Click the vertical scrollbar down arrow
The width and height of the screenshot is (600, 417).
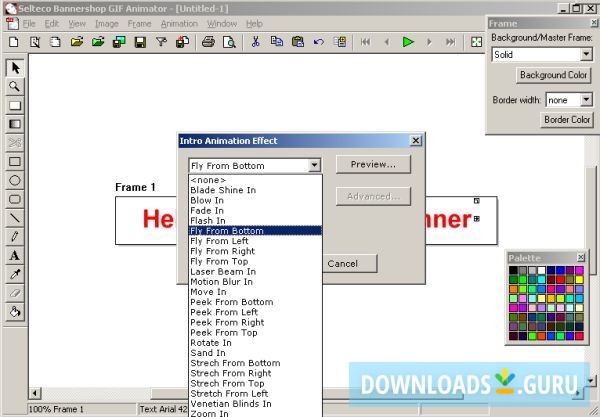pos(591,380)
